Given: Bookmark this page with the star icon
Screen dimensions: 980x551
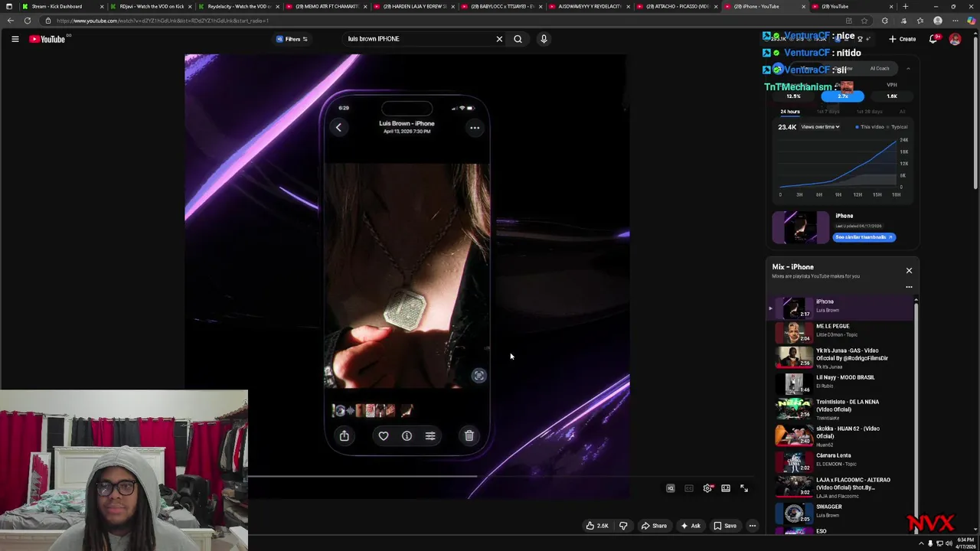Looking at the screenshot, I should tap(864, 21).
